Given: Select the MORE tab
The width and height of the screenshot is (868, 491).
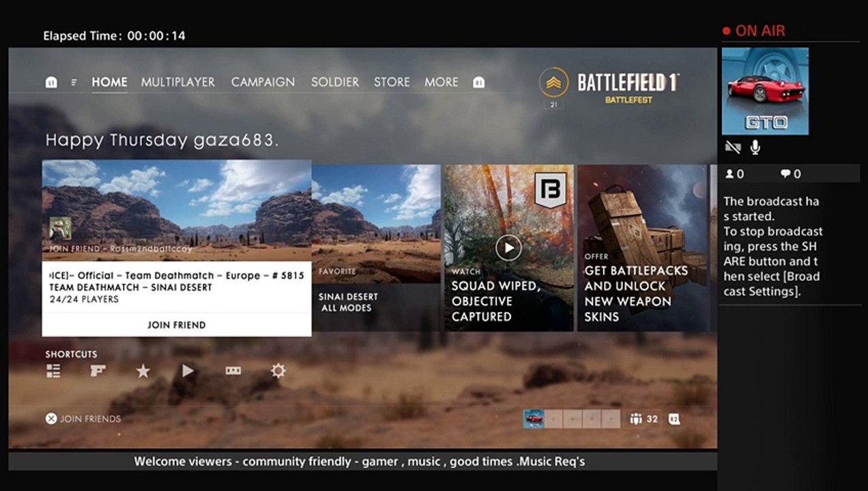Looking at the screenshot, I should (x=442, y=82).
